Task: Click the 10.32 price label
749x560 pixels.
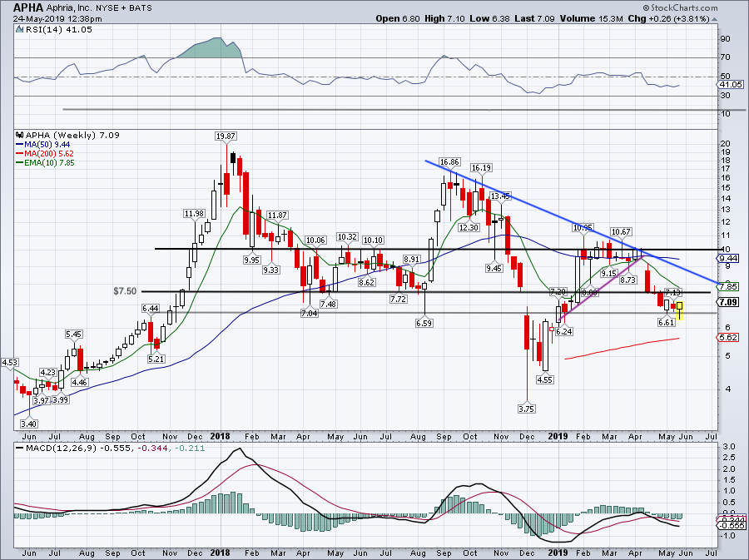Action: [x=347, y=237]
